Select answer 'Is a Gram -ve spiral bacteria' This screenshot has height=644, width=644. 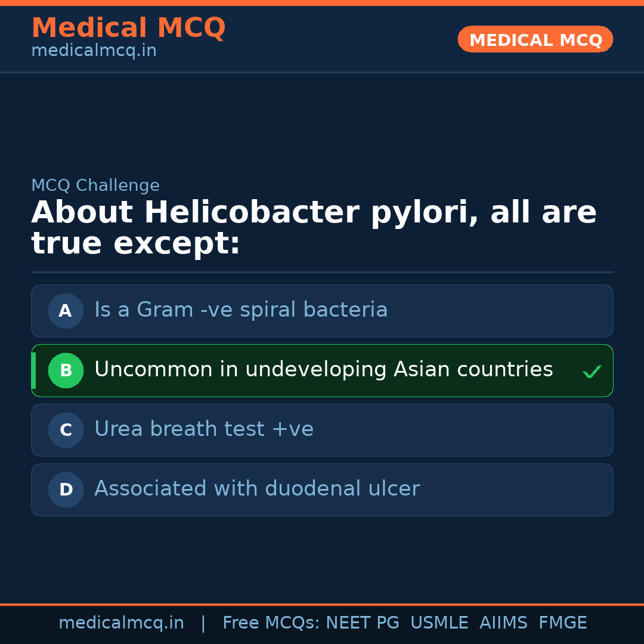[x=241, y=310]
